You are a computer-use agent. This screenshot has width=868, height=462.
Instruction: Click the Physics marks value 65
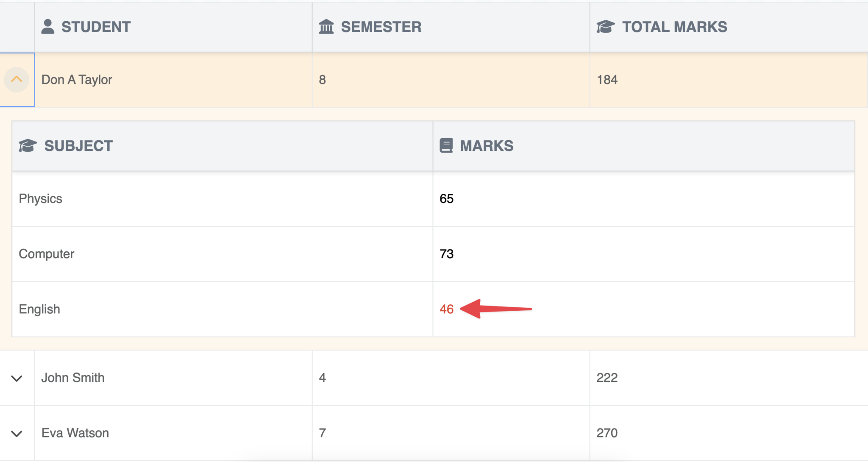[x=446, y=199]
